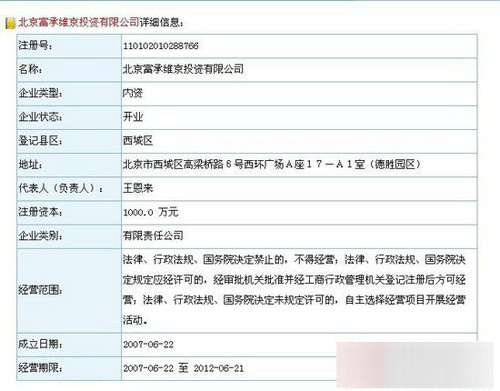The image size is (500, 391).
Task: Click the yellow document icon beside company title
Action: [11, 23]
